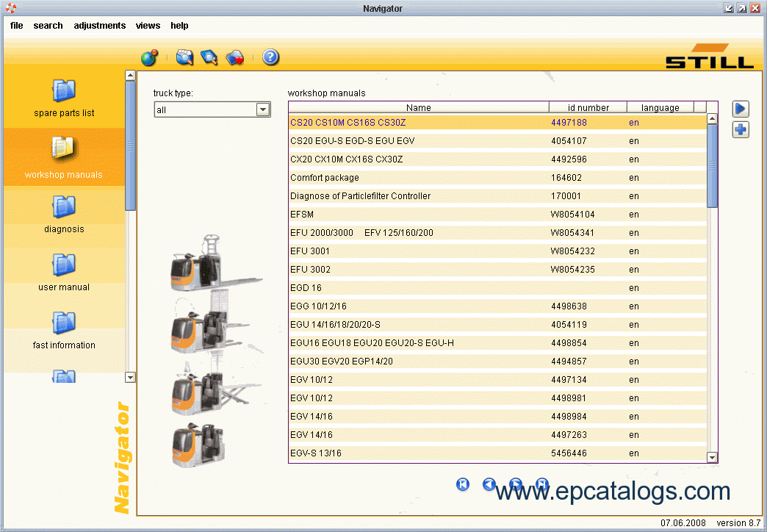Open the help question mark icon

270,57
